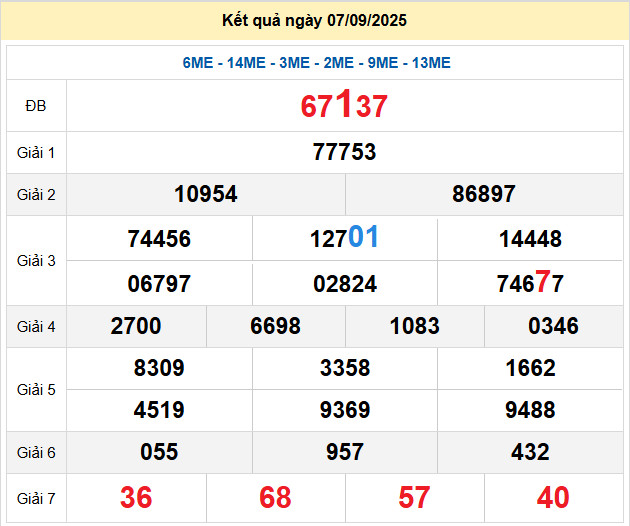Click the 'Giải 4' label
Image resolution: width=630 pixels, height=526 pixels.
pyautogui.click(x=36, y=327)
